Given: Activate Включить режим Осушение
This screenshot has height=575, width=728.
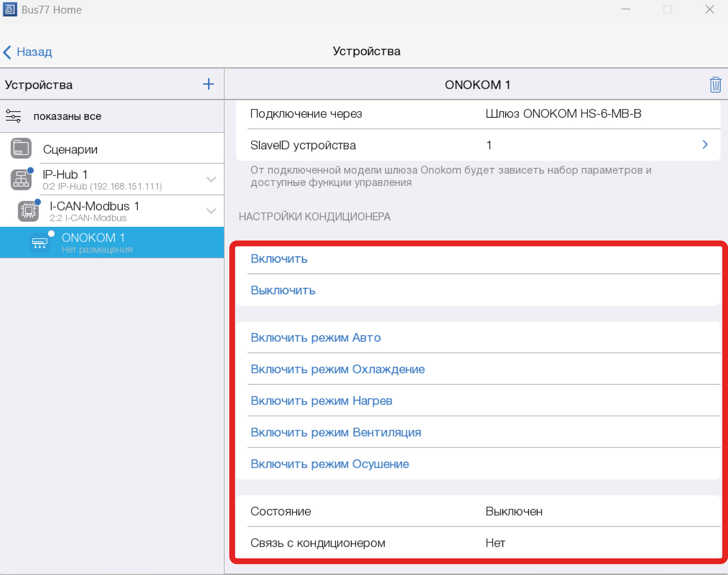Looking at the screenshot, I should tap(330, 464).
